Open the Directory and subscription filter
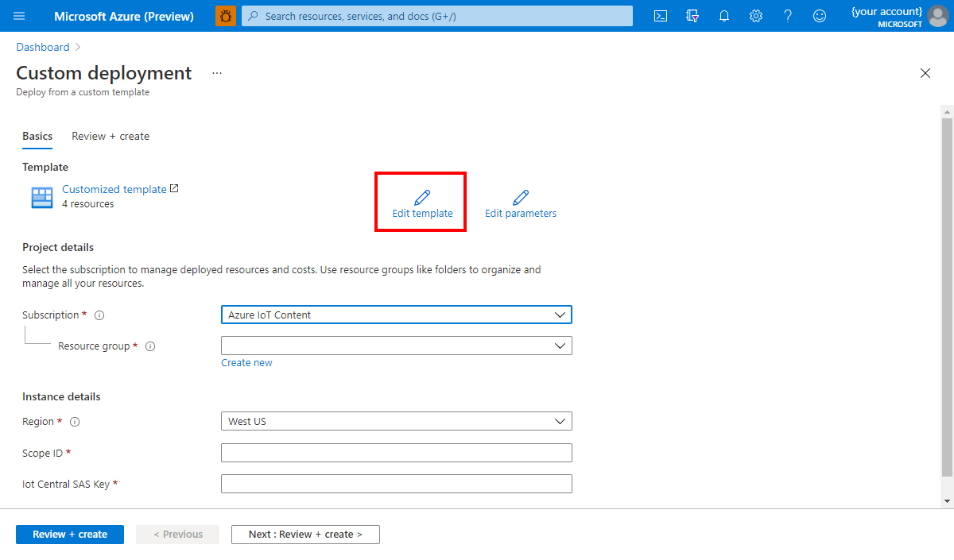Image resolution: width=954 pixels, height=560 pixels. pyautogui.click(x=692, y=15)
